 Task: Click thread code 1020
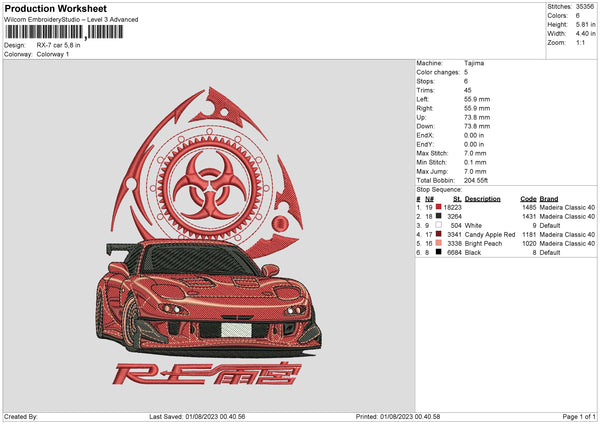coord(529,243)
